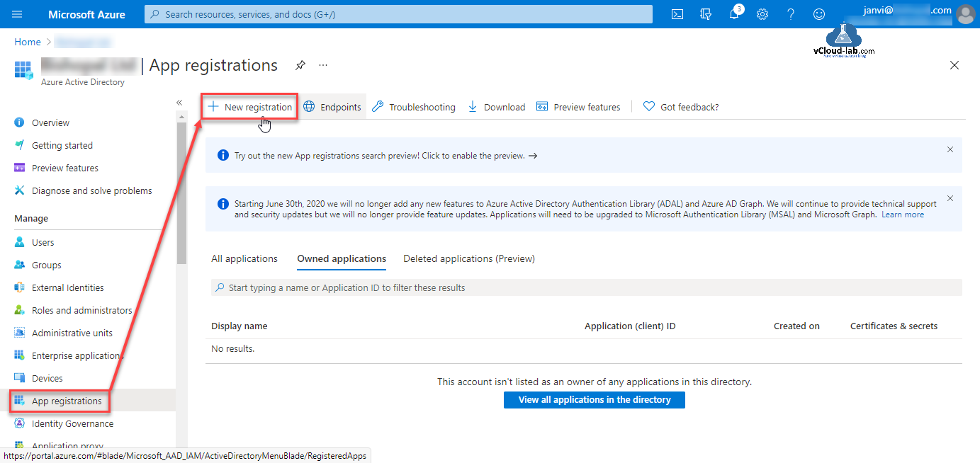Go to the Home breadcrumb
Image resolution: width=980 pixels, height=463 pixels.
click(x=28, y=42)
